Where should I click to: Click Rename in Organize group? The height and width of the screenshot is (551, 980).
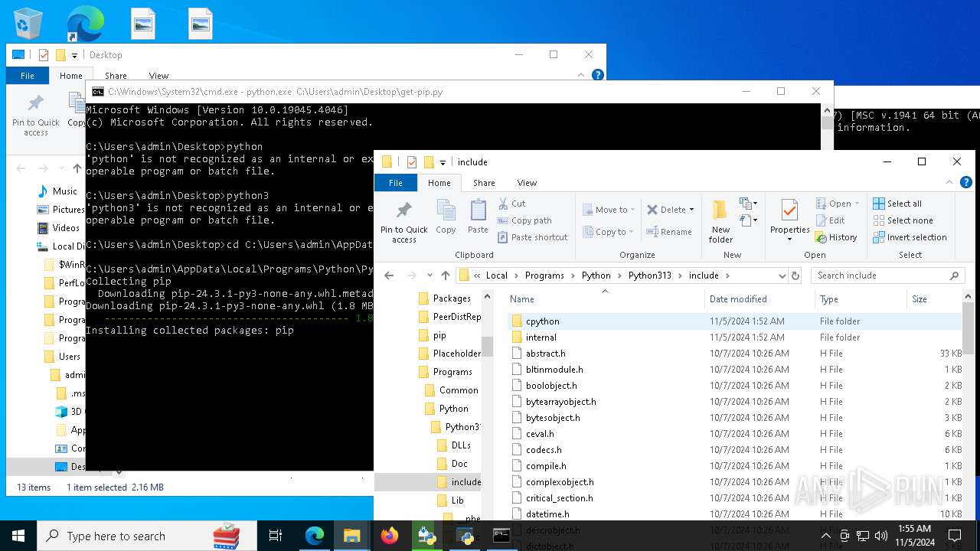(669, 232)
